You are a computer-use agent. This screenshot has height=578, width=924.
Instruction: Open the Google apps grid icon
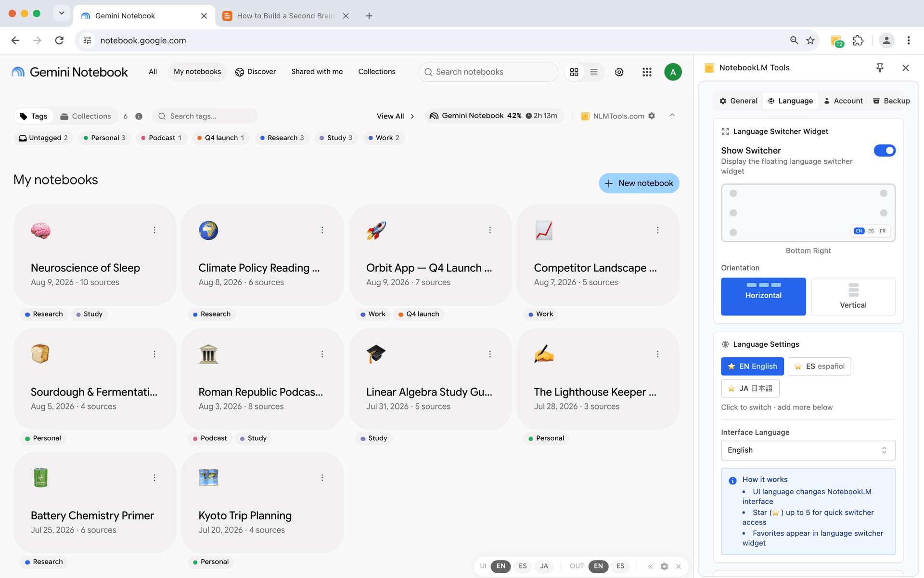coord(647,72)
